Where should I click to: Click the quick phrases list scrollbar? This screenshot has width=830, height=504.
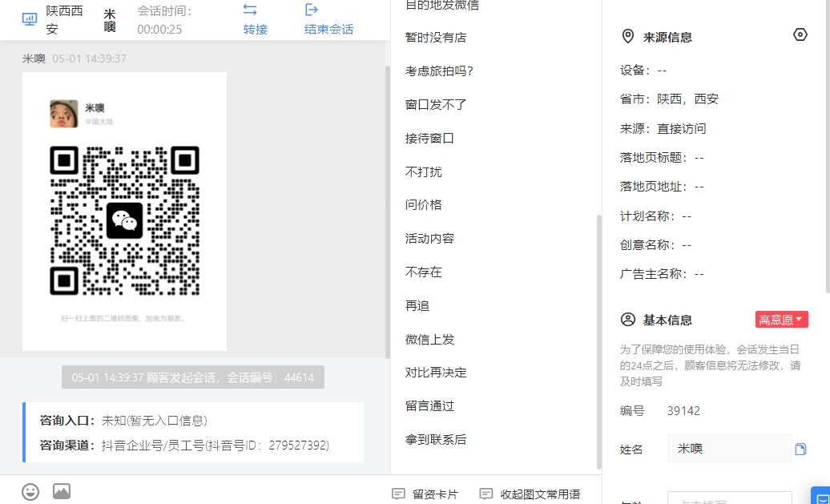point(598,341)
